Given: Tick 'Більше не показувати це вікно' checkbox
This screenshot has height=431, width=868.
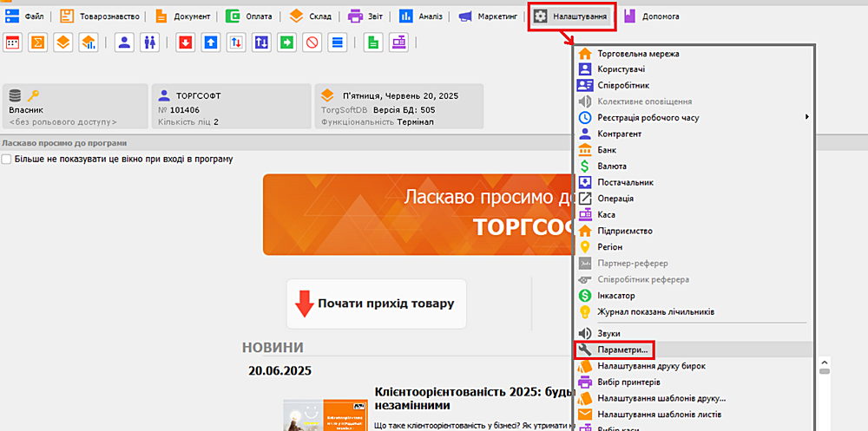Looking at the screenshot, I should (7, 160).
